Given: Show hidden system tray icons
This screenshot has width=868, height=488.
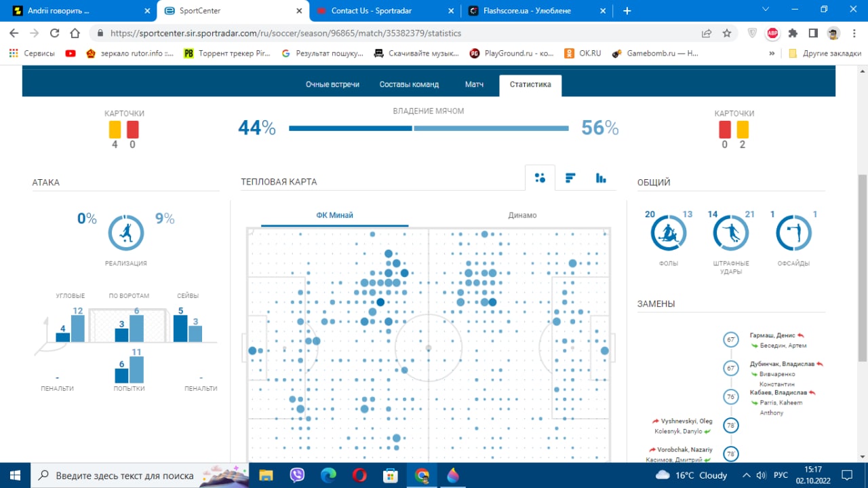Looking at the screenshot, I should [746, 475].
